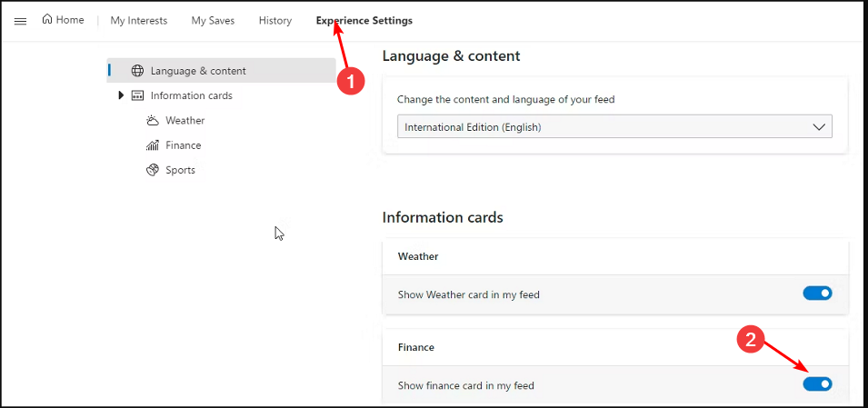Click the Home link text
The height and width of the screenshot is (408, 868).
pos(70,20)
